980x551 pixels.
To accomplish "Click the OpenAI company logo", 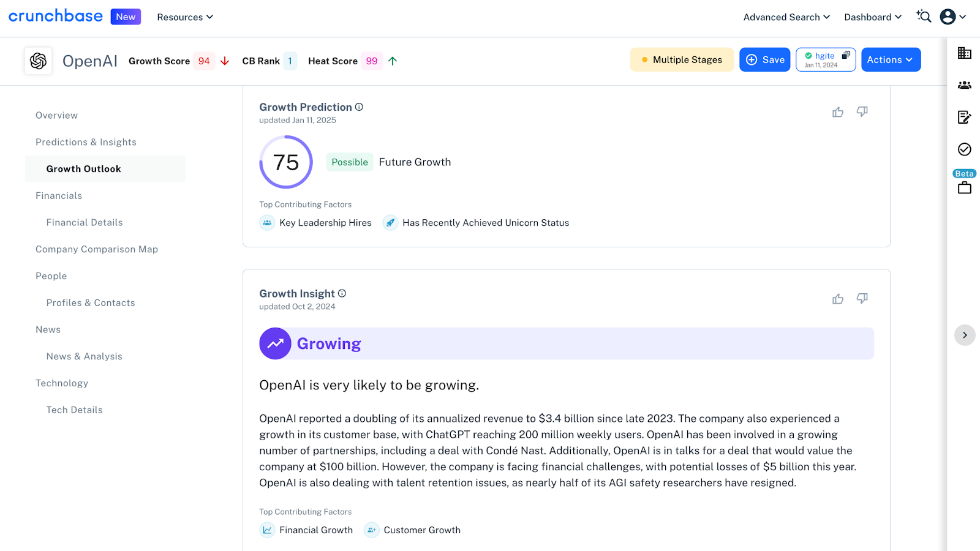I will click(x=38, y=61).
